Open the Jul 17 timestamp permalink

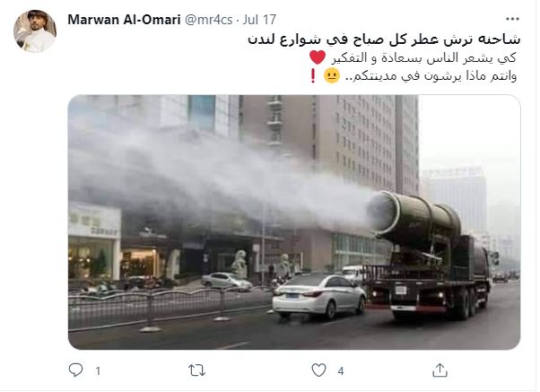pyautogui.click(x=259, y=20)
